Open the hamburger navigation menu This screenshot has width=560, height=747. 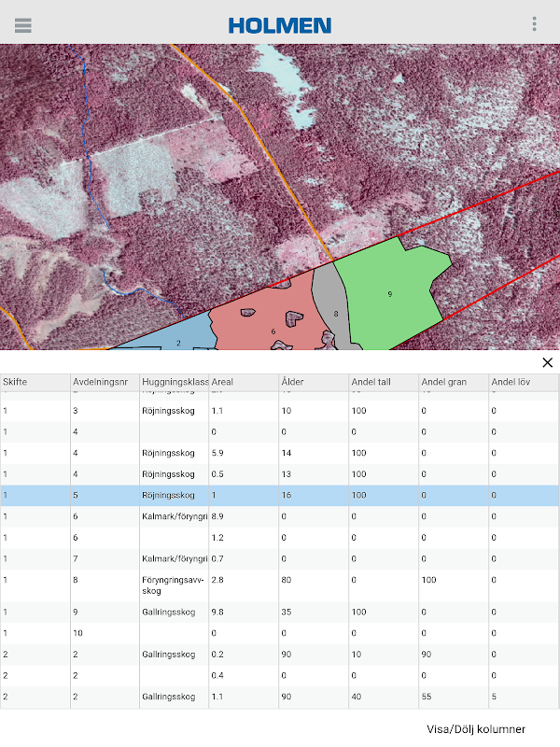click(x=23, y=25)
